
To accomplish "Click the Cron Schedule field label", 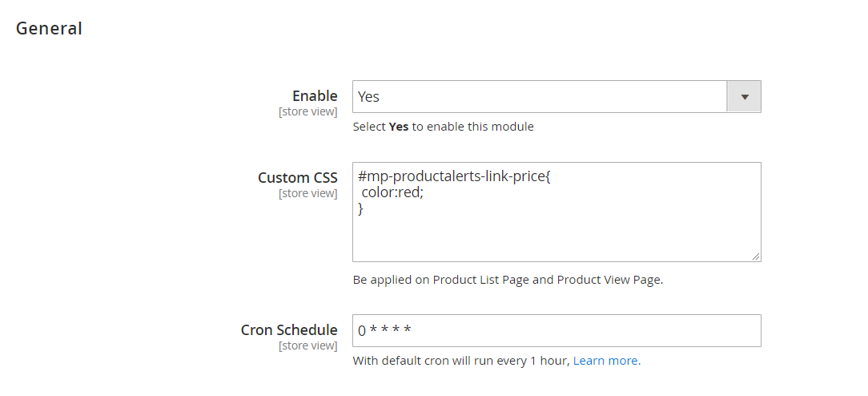I will point(289,330).
